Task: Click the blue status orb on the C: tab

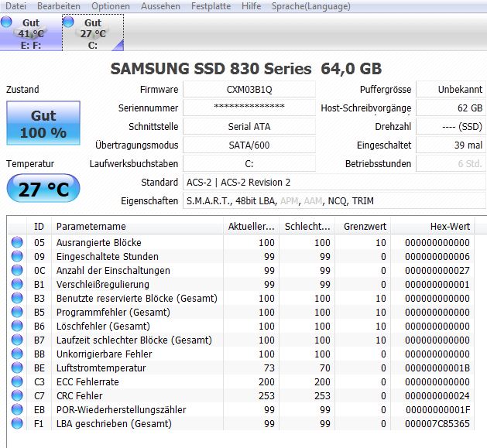Action: 68,22
